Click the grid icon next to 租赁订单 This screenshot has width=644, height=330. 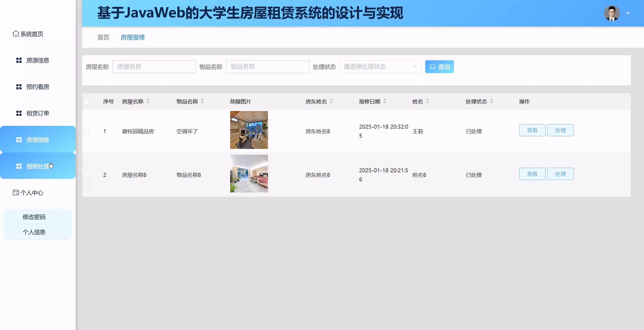click(19, 113)
